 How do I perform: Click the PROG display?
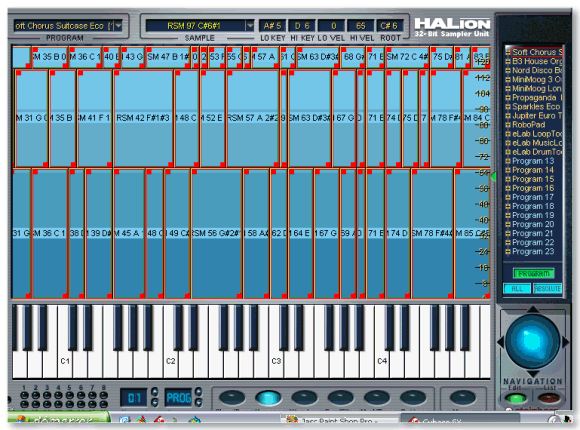pyautogui.click(x=178, y=398)
